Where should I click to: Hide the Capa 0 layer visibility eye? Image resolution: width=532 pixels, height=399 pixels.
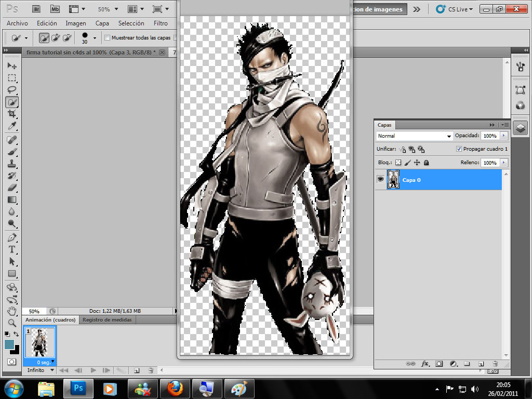click(380, 179)
